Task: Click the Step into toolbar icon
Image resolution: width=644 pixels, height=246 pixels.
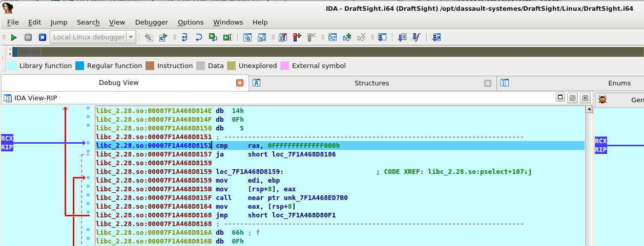Action: 185,37
